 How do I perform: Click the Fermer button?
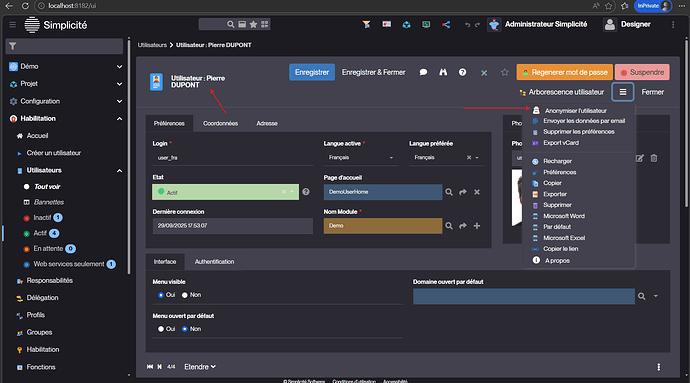point(653,92)
